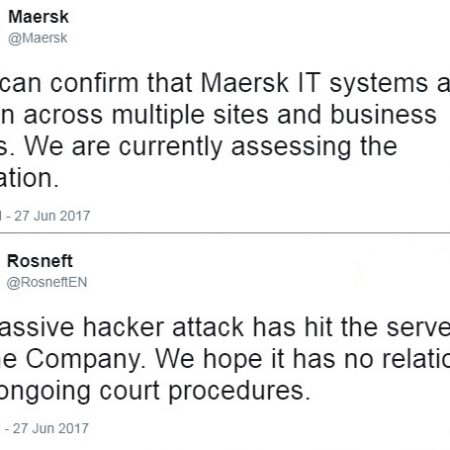Click the word 'business' in Maersk's tweet
Image resolution: width=450 pixels, height=450 pixels.
[383, 115]
